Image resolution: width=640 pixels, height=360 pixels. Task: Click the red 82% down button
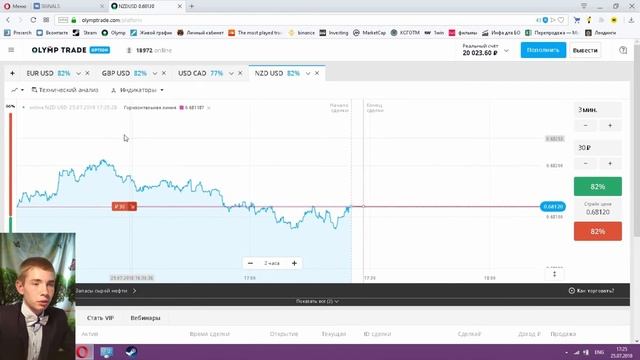point(598,231)
